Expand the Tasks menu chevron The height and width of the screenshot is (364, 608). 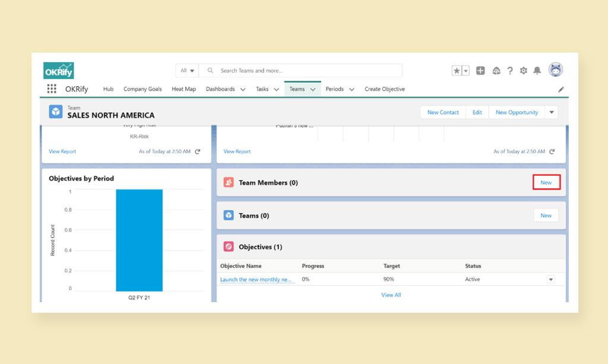277,89
